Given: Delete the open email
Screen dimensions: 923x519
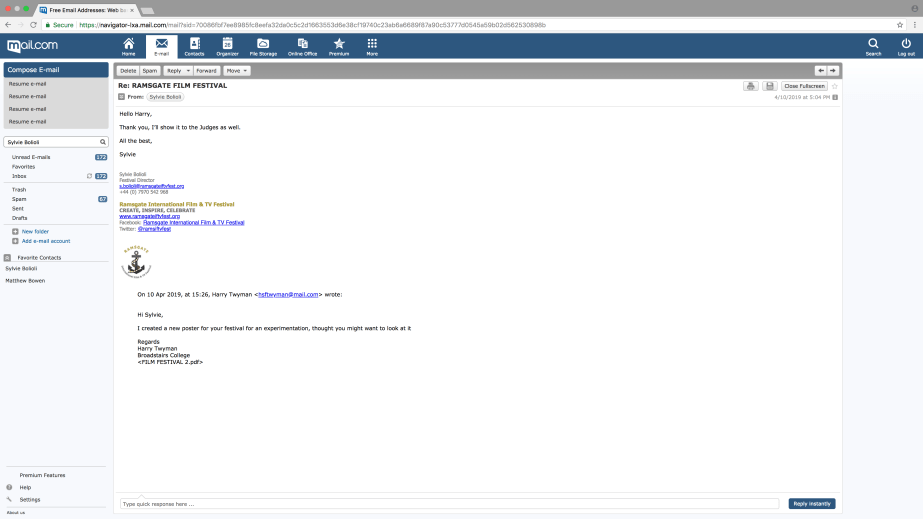Looking at the screenshot, I should coord(128,71).
